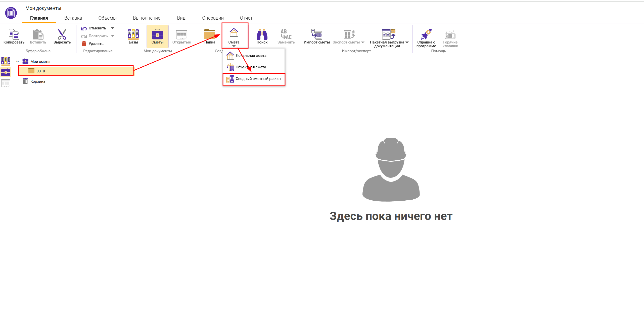
Task: Choose Сводный сметный расчет menu item
Action: click(x=258, y=79)
